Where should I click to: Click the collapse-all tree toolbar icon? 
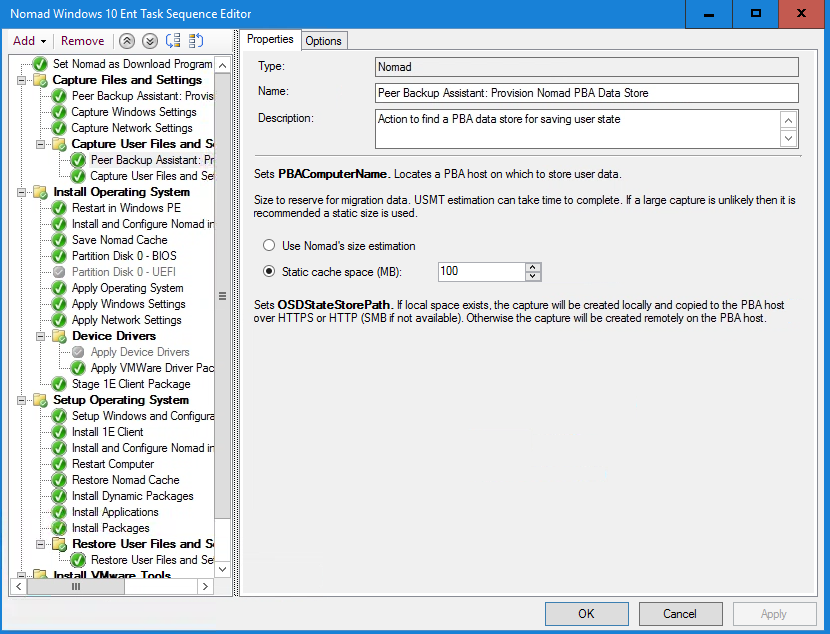tap(196, 41)
